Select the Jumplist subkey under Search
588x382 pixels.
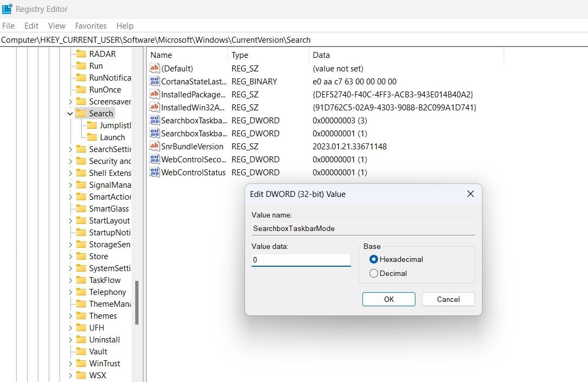click(x=115, y=126)
